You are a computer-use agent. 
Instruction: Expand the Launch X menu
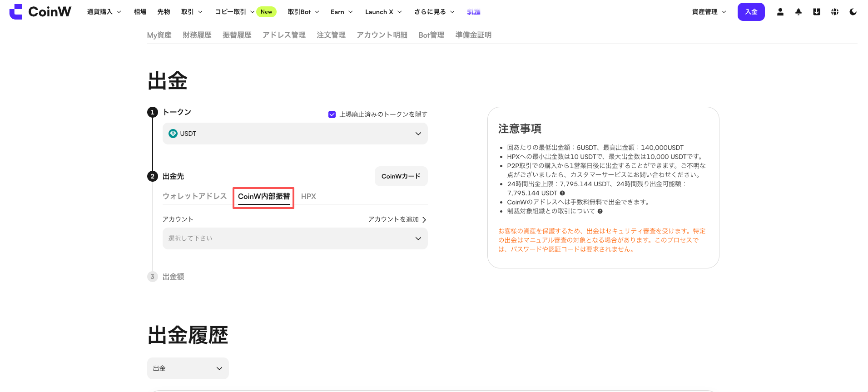pos(383,12)
